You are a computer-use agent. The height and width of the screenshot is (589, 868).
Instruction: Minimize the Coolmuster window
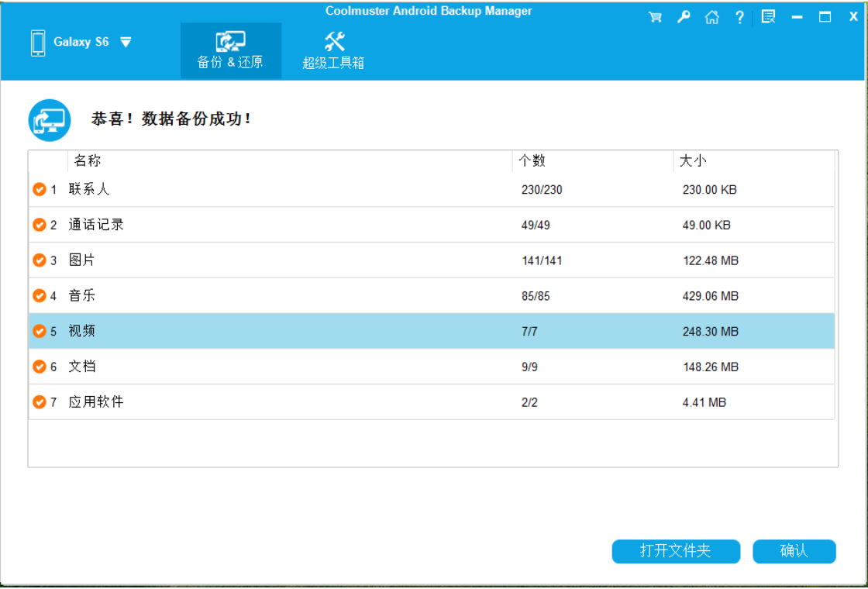[x=797, y=18]
